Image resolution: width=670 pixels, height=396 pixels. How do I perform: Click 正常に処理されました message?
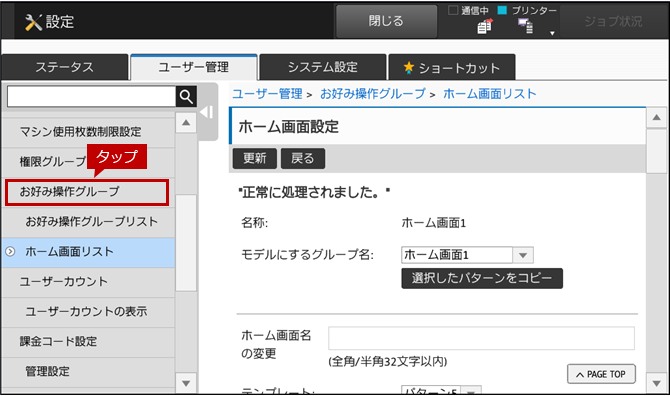point(314,193)
